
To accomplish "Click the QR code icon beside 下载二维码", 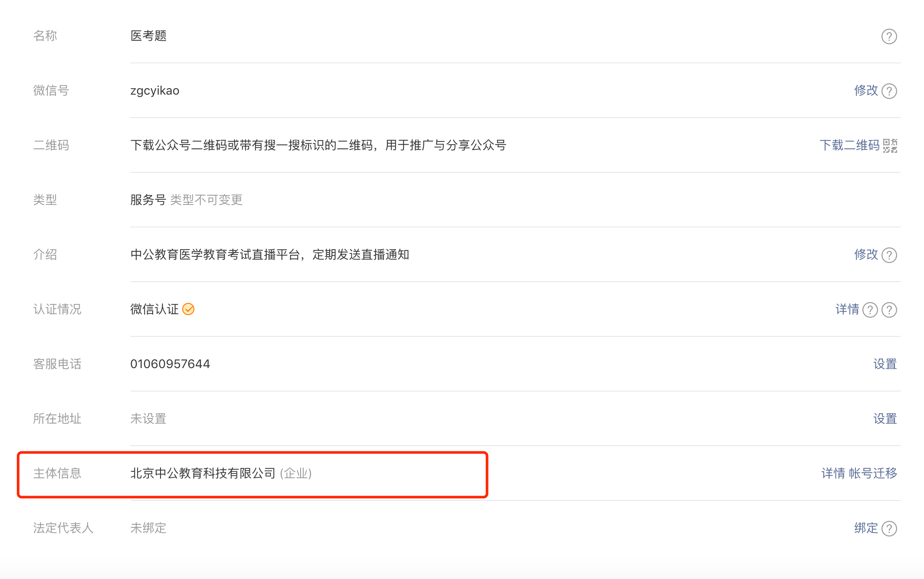I will (890, 146).
